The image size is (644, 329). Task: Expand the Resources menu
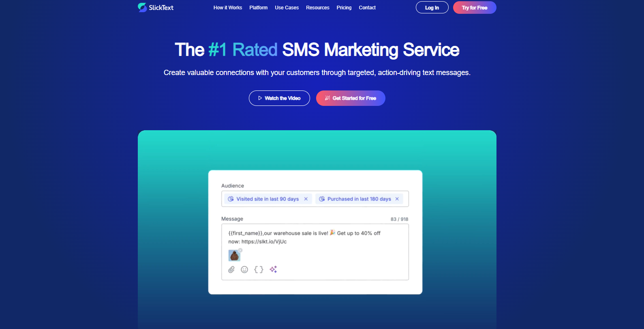pyautogui.click(x=318, y=8)
